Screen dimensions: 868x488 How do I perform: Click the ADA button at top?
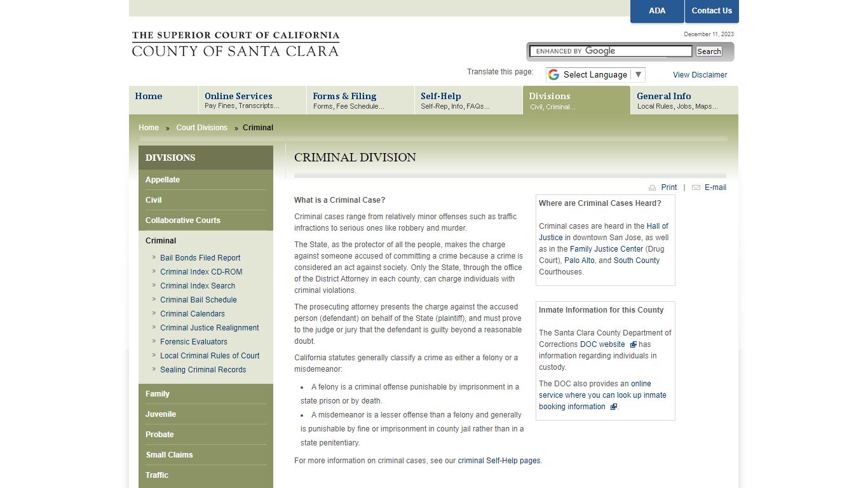coord(657,11)
